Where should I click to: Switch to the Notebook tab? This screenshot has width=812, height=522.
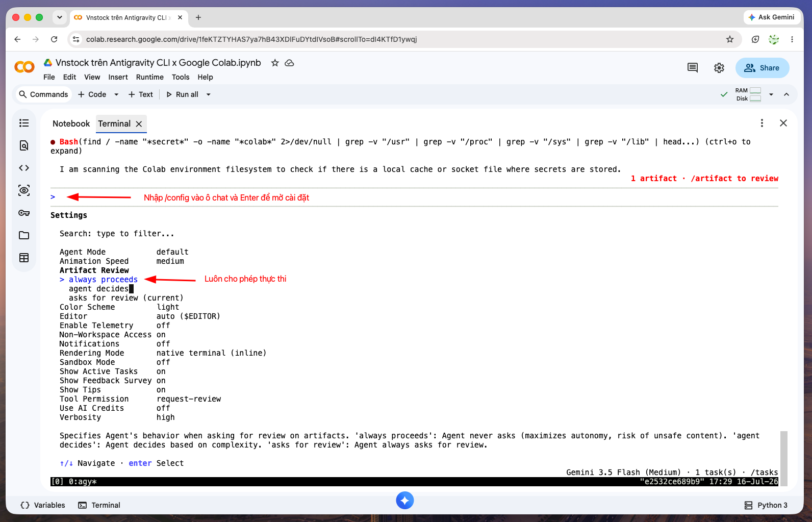pos(71,123)
